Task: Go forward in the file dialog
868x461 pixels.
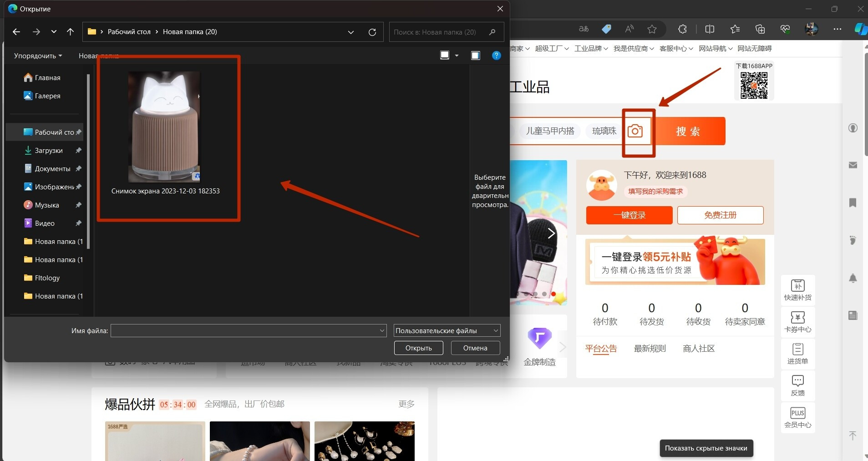Action: coord(36,32)
